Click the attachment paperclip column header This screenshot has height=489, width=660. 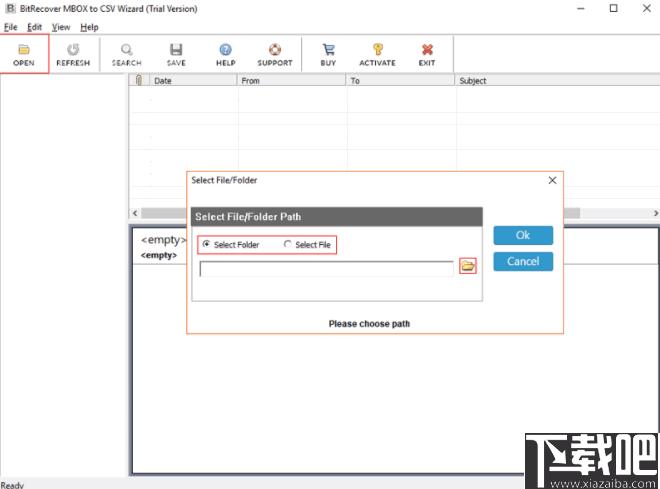pyautogui.click(x=139, y=80)
